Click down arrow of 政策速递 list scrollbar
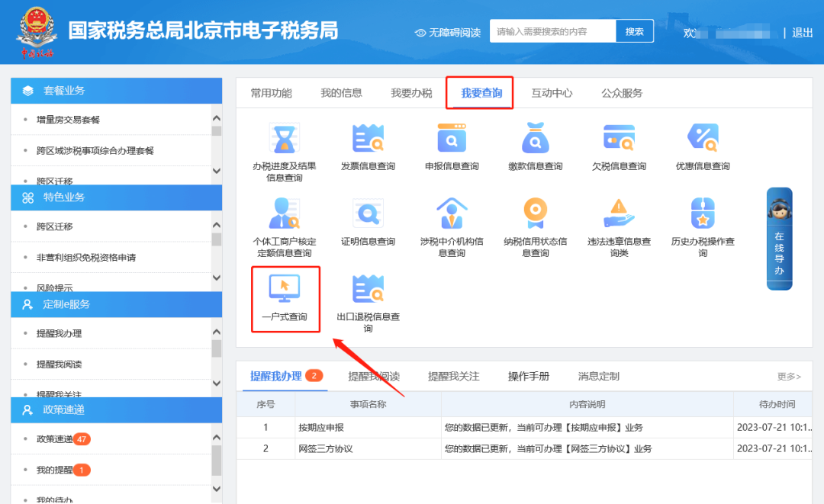The width and height of the screenshot is (824, 504). pos(217,489)
